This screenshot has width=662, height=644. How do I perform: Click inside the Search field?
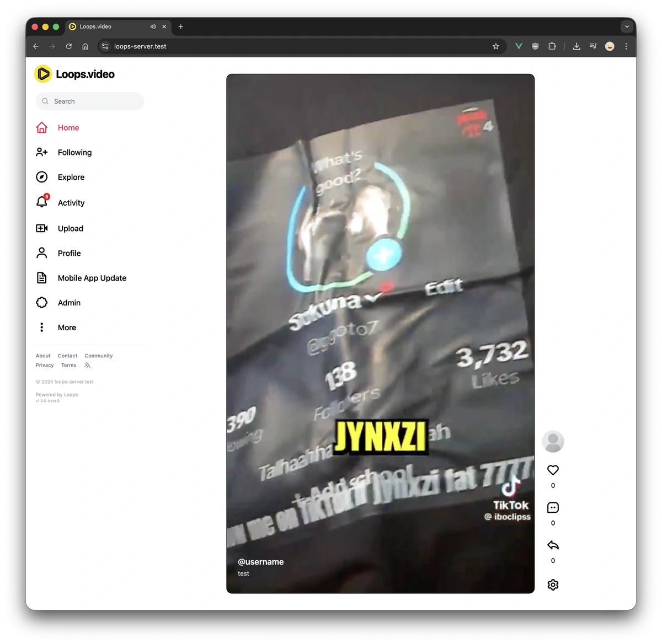89,101
